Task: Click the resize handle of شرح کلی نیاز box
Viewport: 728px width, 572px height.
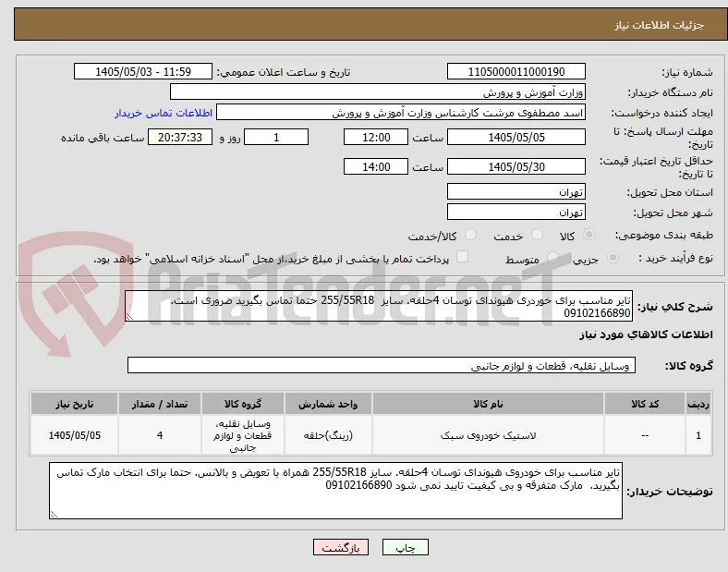Action: click(129, 317)
